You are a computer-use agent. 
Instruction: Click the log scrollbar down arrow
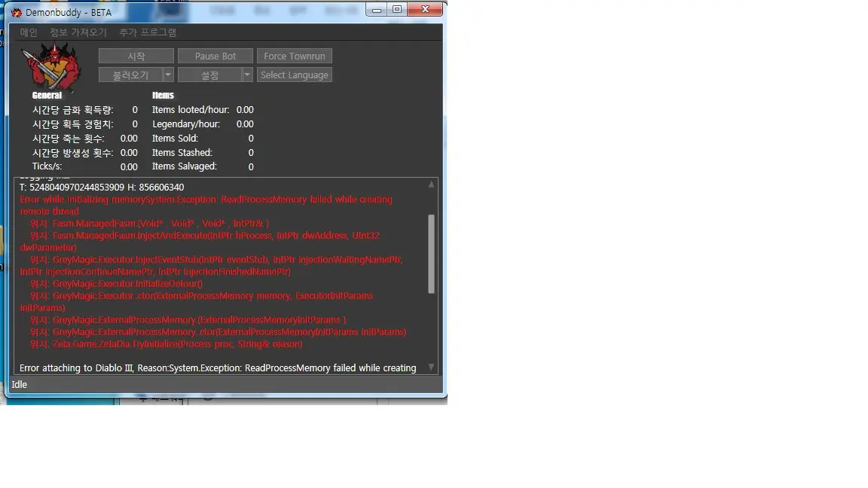coord(431,368)
